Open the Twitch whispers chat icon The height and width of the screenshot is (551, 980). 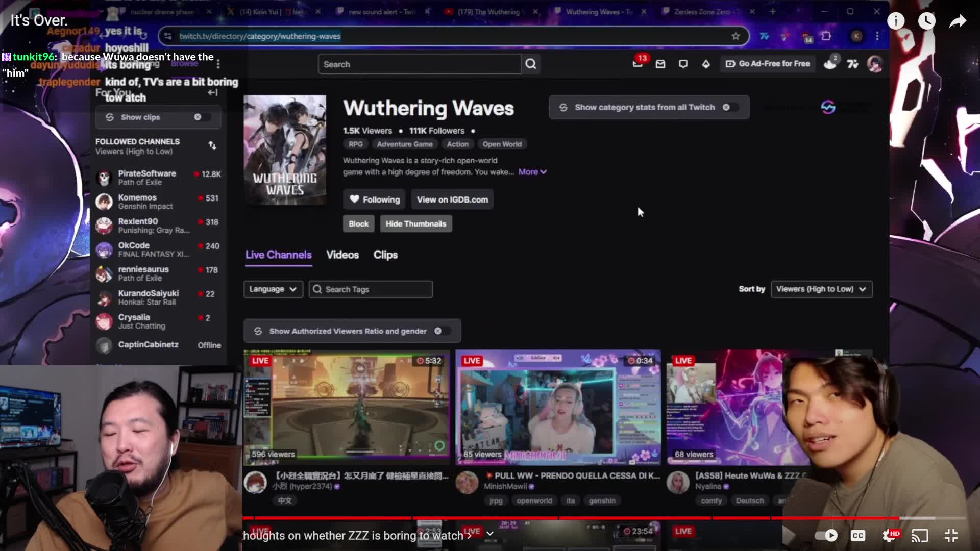683,64
